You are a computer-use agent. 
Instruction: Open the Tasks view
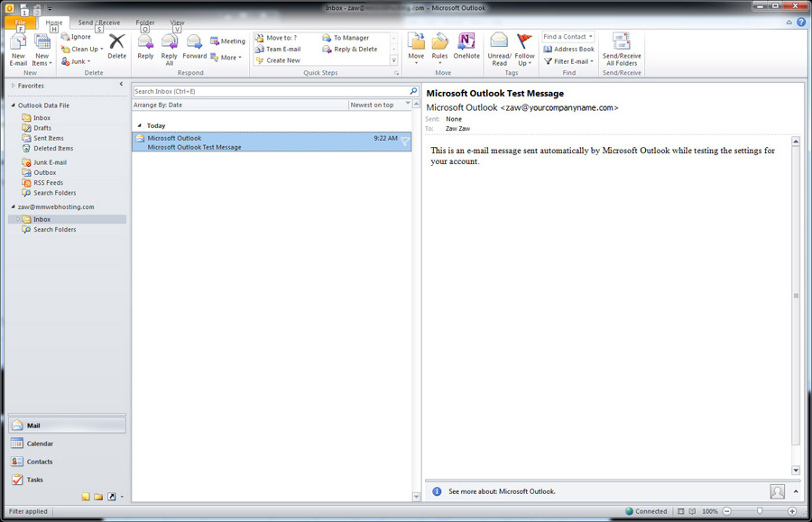pos(67,480)
